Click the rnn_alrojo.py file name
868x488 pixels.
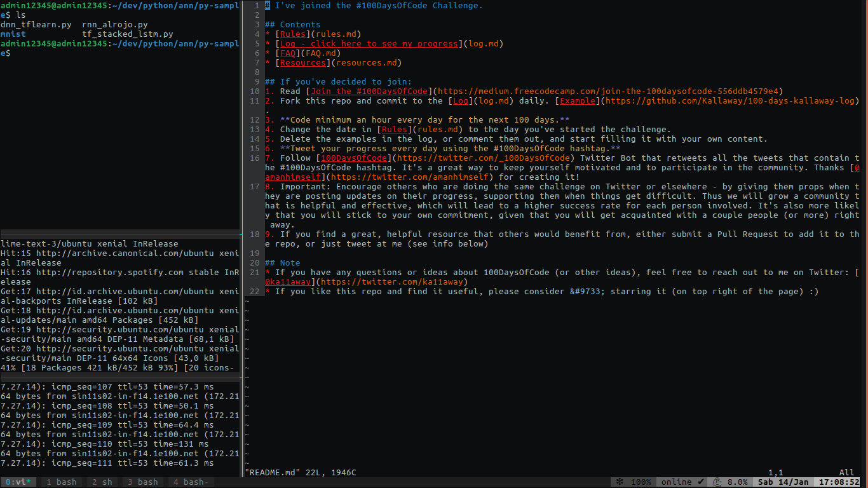[115, 25]
